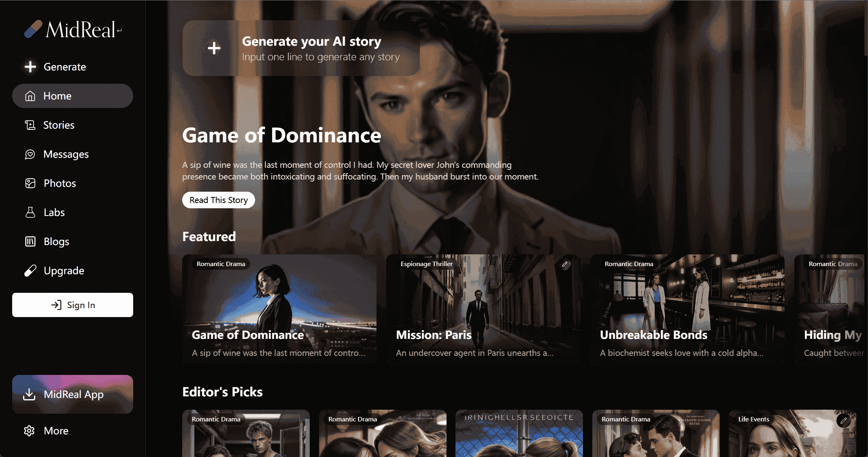
Task: Click edit pencil on Life Events card
Action: coord(844,421)
